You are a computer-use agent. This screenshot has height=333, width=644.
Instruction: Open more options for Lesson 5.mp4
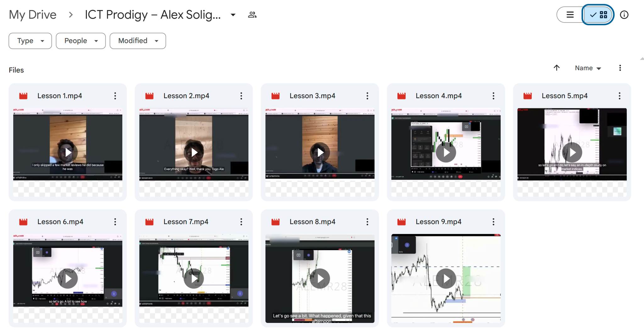[x=619, y=96]
